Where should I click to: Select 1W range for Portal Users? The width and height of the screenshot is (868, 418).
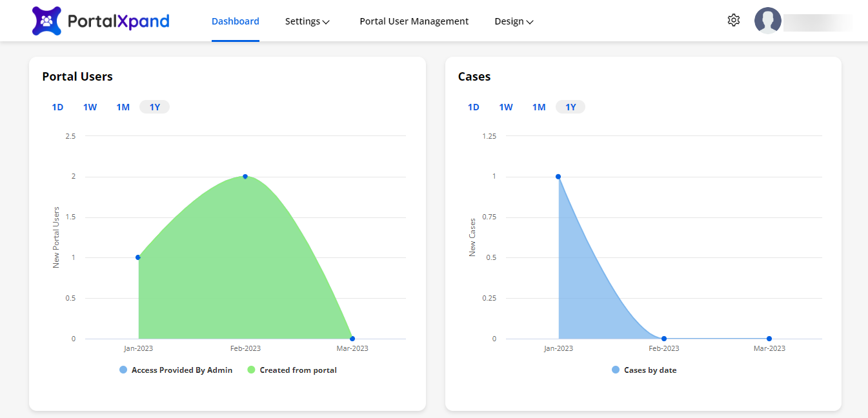[90, 107]
